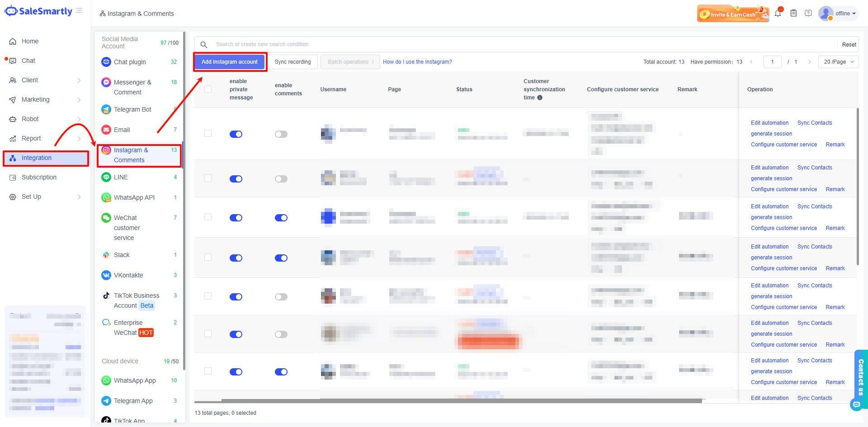Open the offline status dropdown
Screen dimensions: 868x427
(x=845, y=14)
